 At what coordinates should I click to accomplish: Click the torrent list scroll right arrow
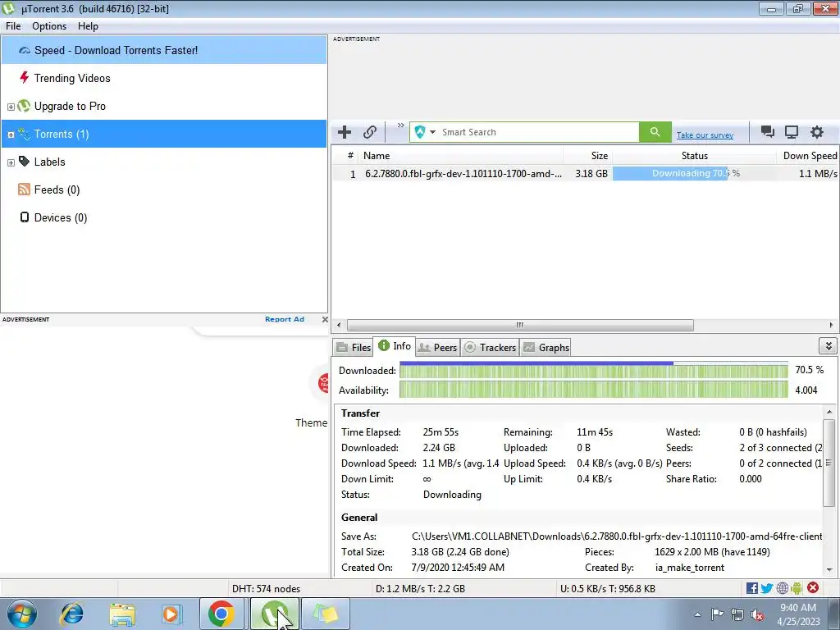click(x=831, y=325)
